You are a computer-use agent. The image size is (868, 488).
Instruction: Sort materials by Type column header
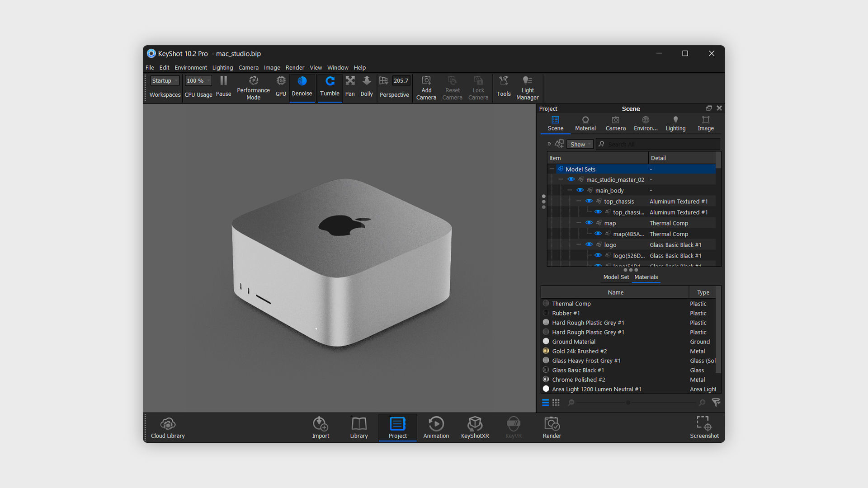coord(703,293)
